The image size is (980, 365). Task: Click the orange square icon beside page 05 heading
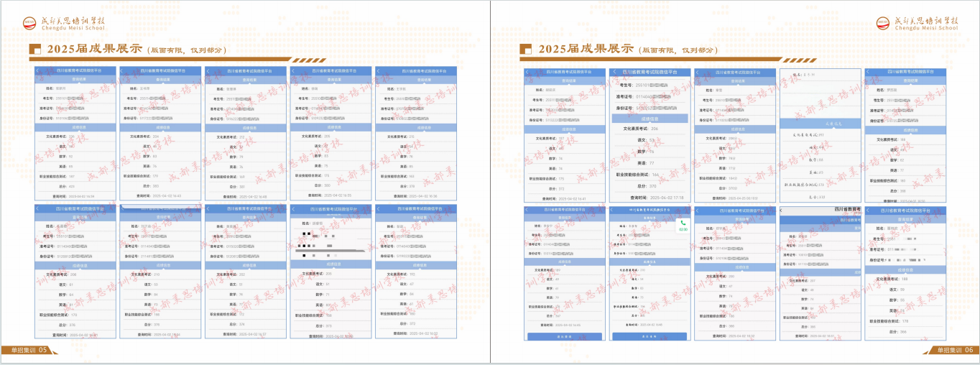[x=34, y=50]
